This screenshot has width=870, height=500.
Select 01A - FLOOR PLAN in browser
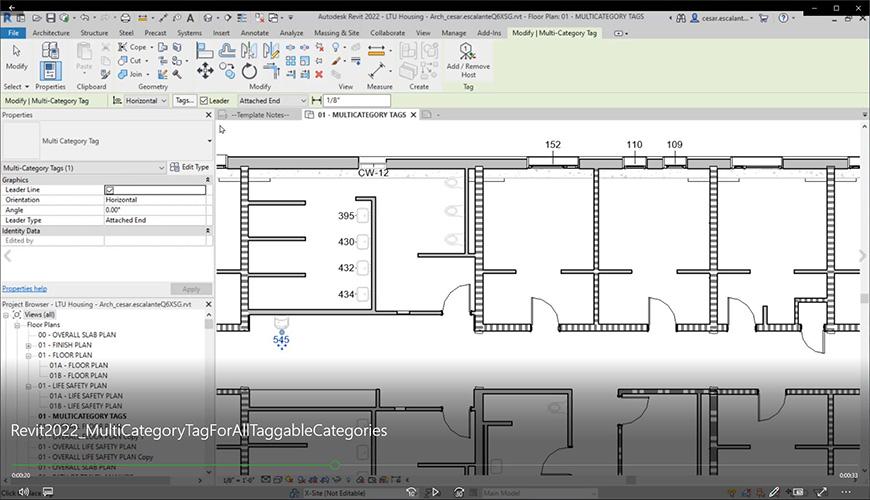[78, 365]
